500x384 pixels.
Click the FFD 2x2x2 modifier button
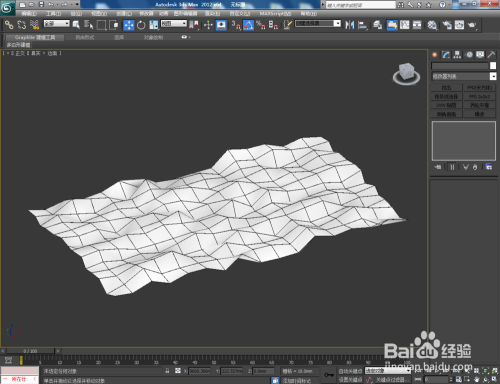click(480, 96)
